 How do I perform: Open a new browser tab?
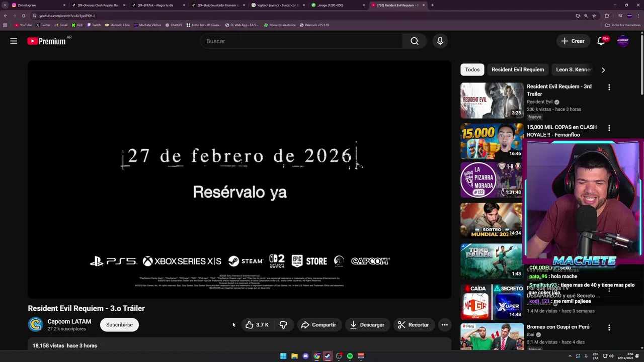[433, 5]
